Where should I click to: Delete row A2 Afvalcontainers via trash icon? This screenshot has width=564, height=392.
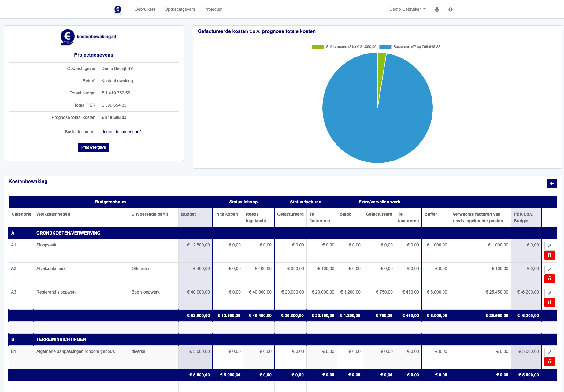pos(550,279)
